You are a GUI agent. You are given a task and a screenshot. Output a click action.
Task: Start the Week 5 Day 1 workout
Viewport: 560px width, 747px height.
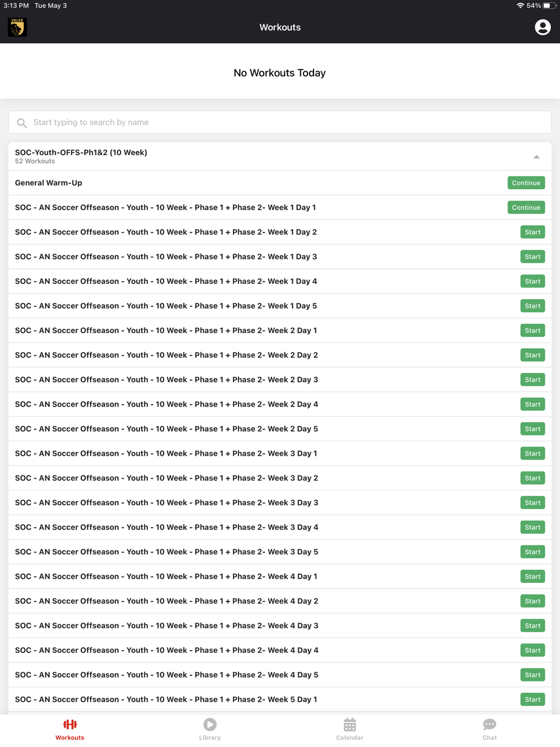tap(533, 700)
